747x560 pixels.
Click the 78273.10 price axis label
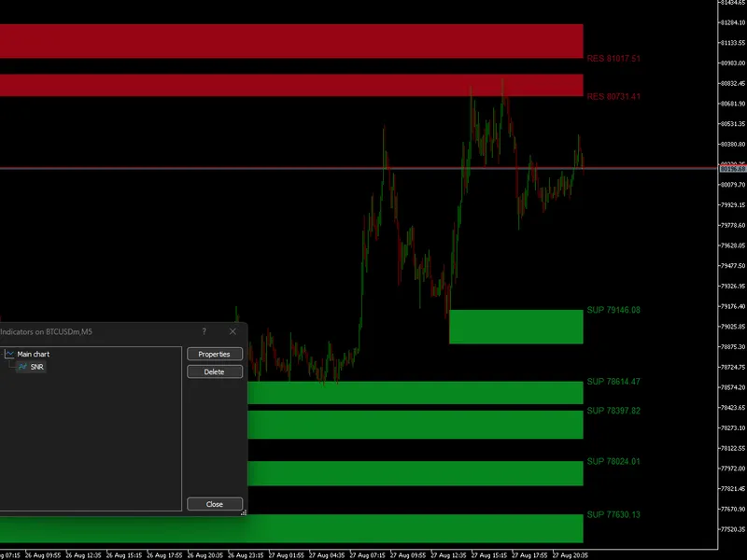coord(733,427)
